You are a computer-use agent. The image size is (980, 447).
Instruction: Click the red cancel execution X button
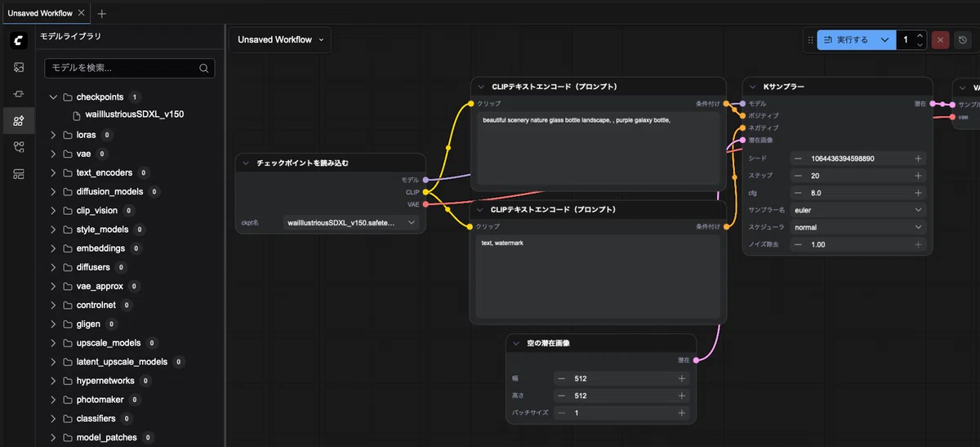(x=941, y=39)
